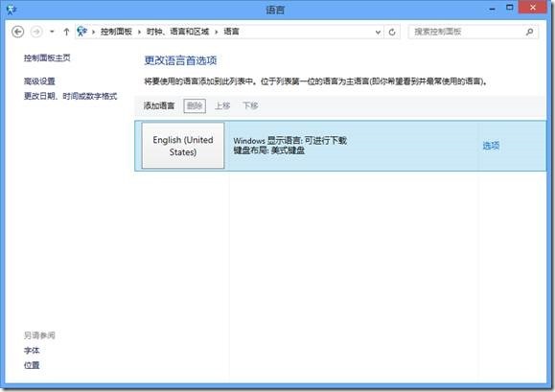Screen dimensions: 555x392
Task: Click the Back navigation arrow
Action: 17,32
